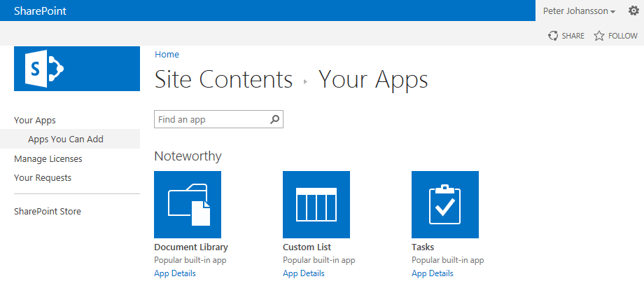
Task: Go to the SharePoint Store
Action: [48, 212]
